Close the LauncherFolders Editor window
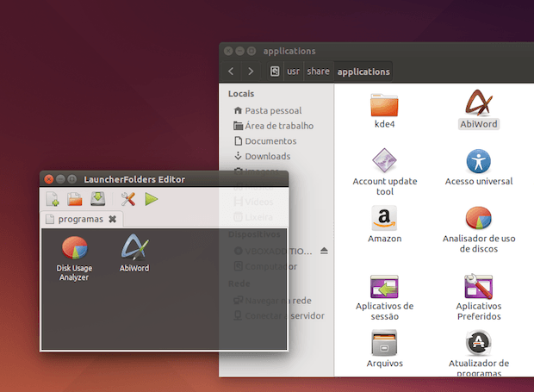534x392 pixels. 49,179
